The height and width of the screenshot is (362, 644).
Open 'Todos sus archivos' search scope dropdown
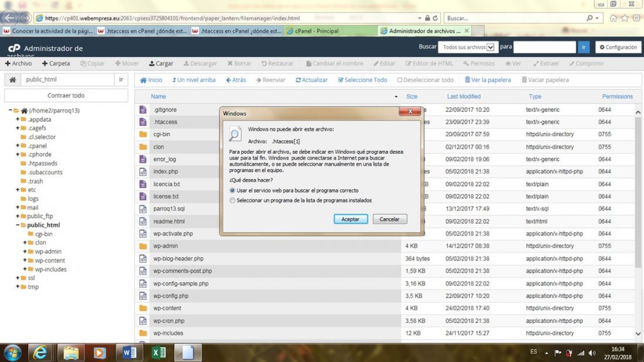click(x=468, y=47)
